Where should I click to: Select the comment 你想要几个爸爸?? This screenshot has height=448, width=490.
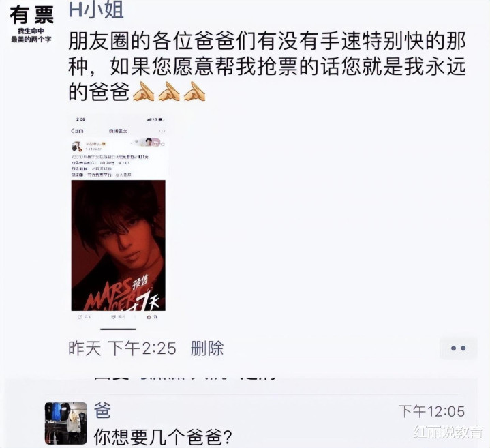[x=162, y=436]
